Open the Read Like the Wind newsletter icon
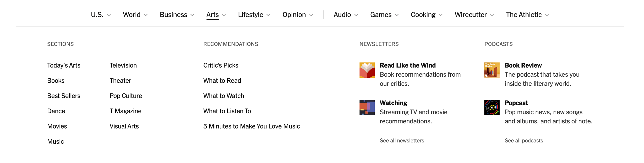 click(367, 70)
